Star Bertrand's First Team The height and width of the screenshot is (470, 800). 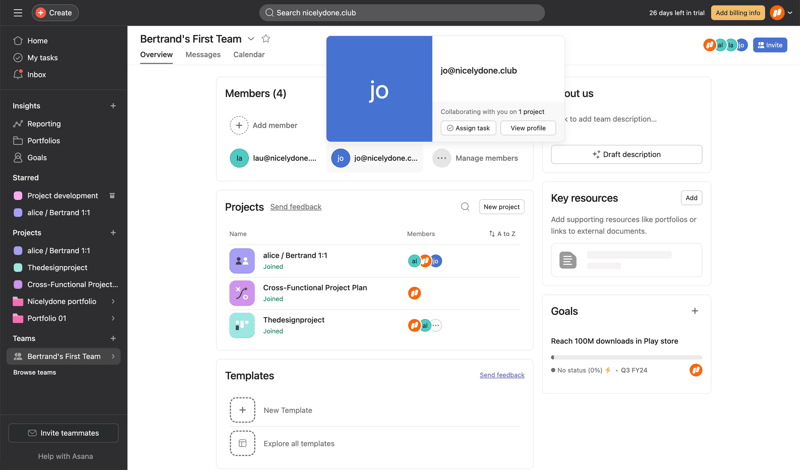point(266,38)
